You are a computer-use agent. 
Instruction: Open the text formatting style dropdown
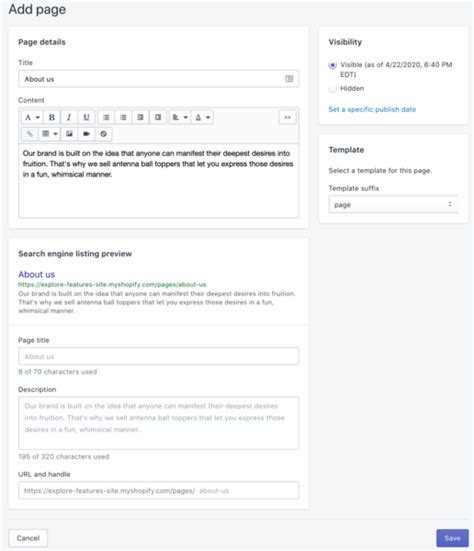32,117
